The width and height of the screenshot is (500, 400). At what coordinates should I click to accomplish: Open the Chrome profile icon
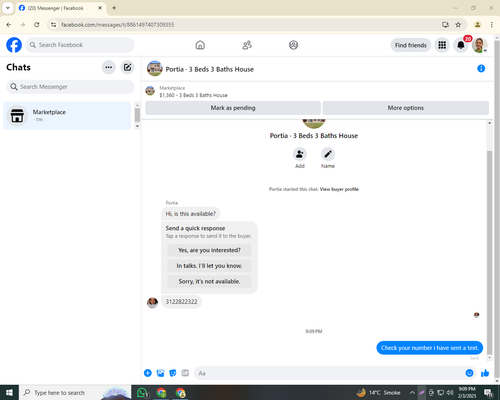click(478, 25)
